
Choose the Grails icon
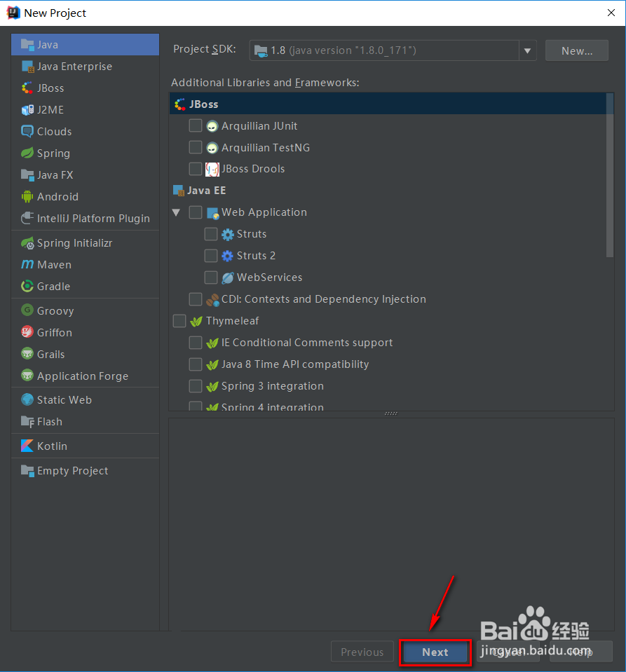(27, 354)
